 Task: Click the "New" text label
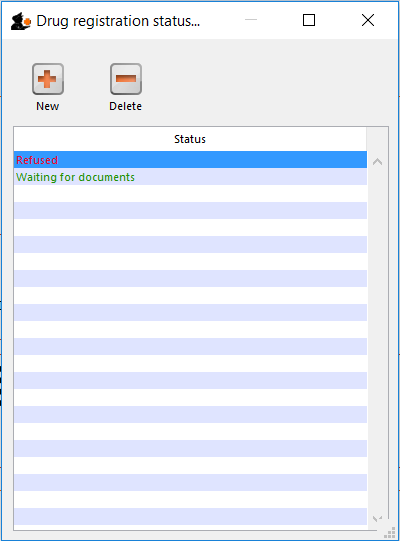point(48,106)
